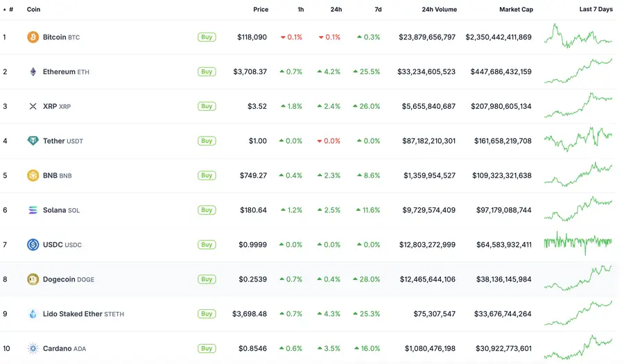Screen dimensions: 624x364
Task: Click the BNB logo icon
Action: (x=33, y=175)
